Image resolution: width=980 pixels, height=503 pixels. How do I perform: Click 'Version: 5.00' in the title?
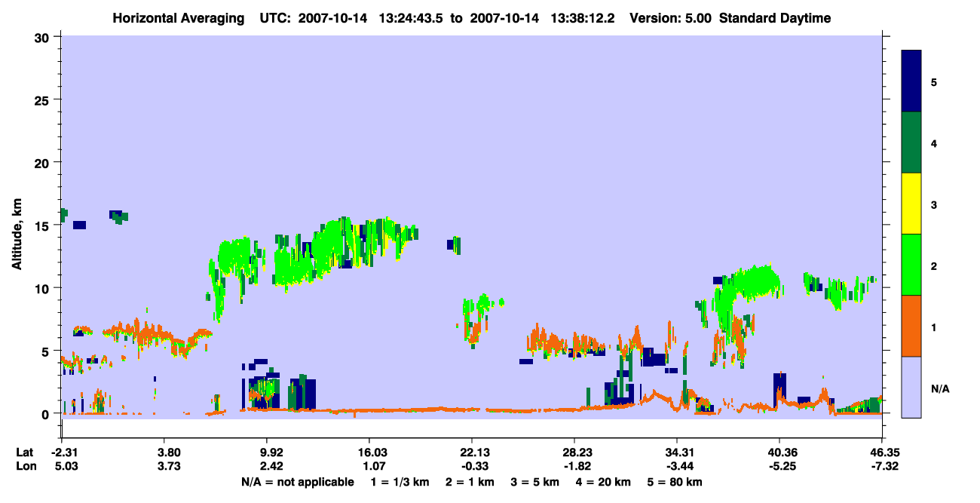pos(672,18)
